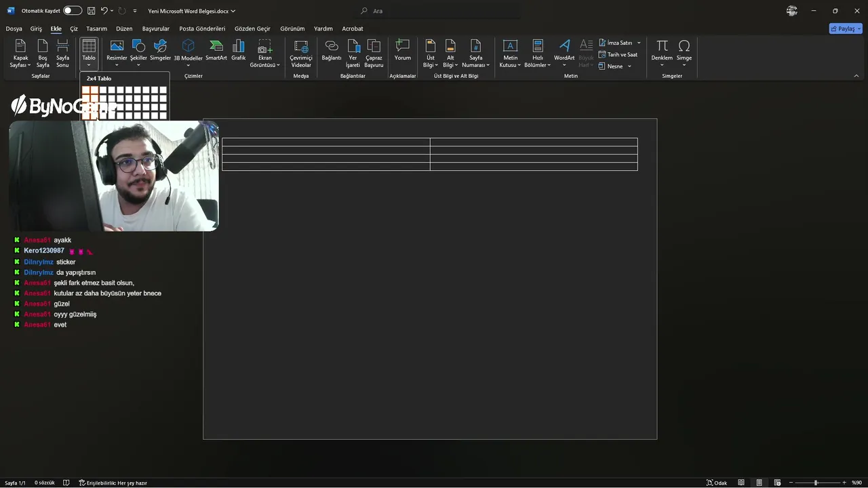Click the Nesne object button
The width and height of the screenshot is (868, 488).
pyautogui.click(x=610, y=66)
